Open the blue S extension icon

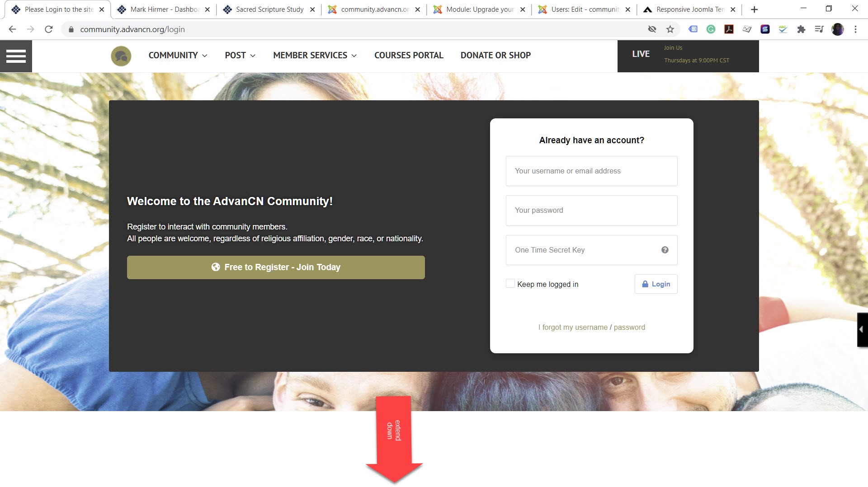765,29
